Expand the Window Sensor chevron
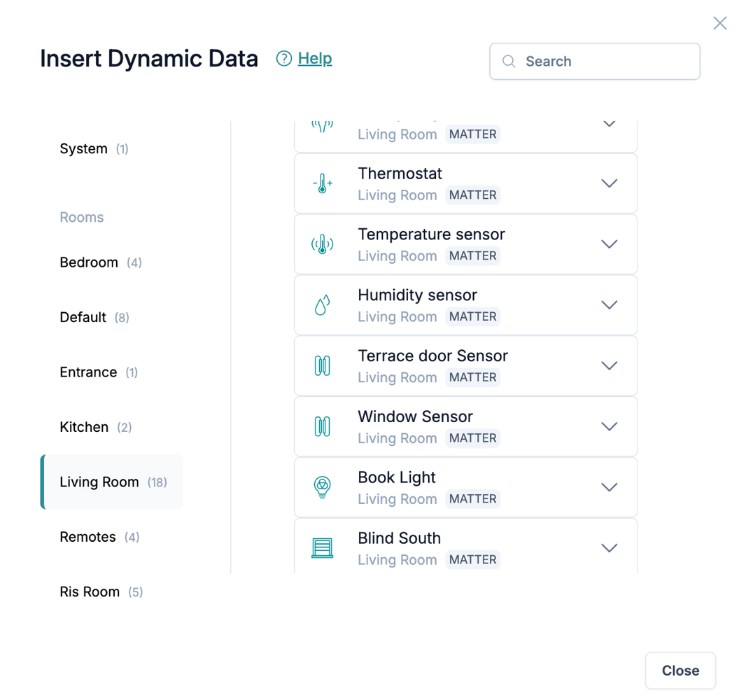739x700 pixels. tap(609, 427)
